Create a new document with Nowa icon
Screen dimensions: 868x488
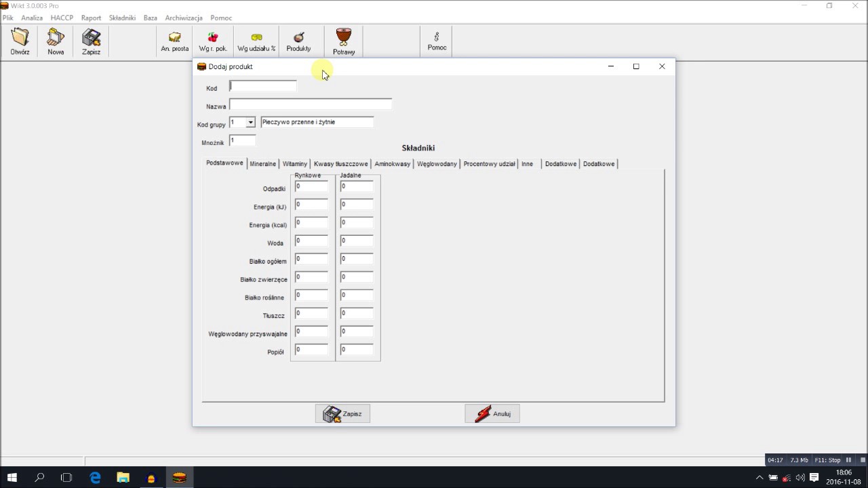pos(56,41)
